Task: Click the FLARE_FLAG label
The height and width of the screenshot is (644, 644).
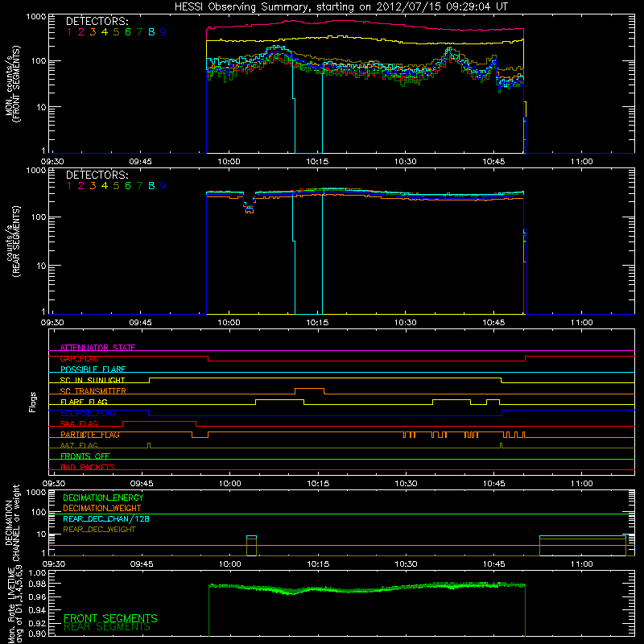Action: (x=84, y=402)
